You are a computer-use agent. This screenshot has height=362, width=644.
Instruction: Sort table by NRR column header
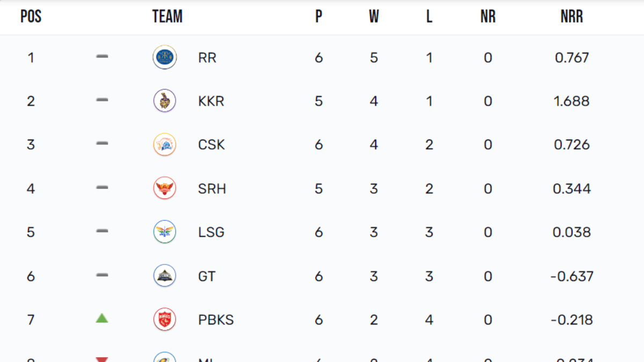tap(572, 17)
